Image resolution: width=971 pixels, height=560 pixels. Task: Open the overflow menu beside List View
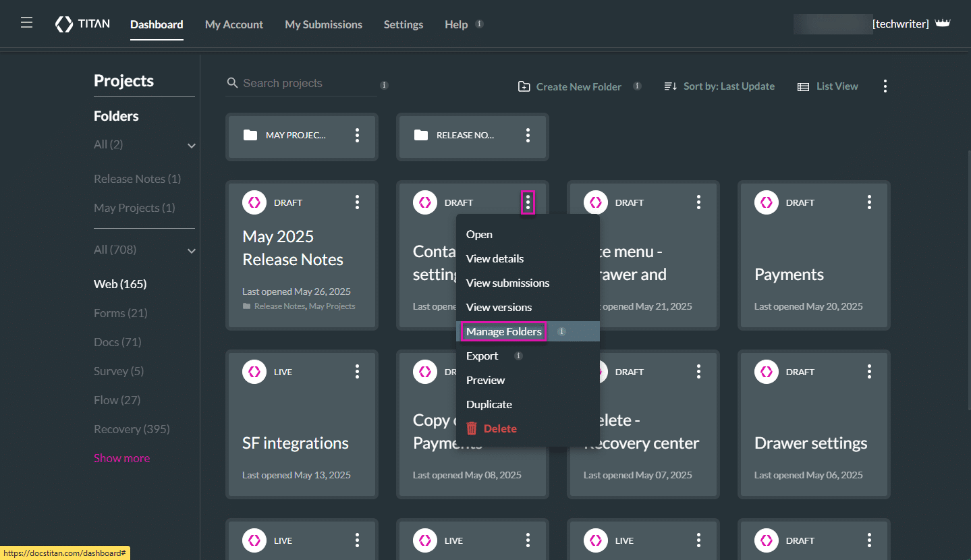(x=885, y=86)
